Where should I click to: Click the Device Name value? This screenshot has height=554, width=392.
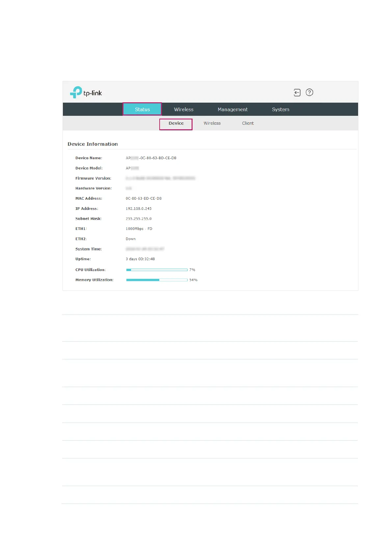tap(151, 158)
